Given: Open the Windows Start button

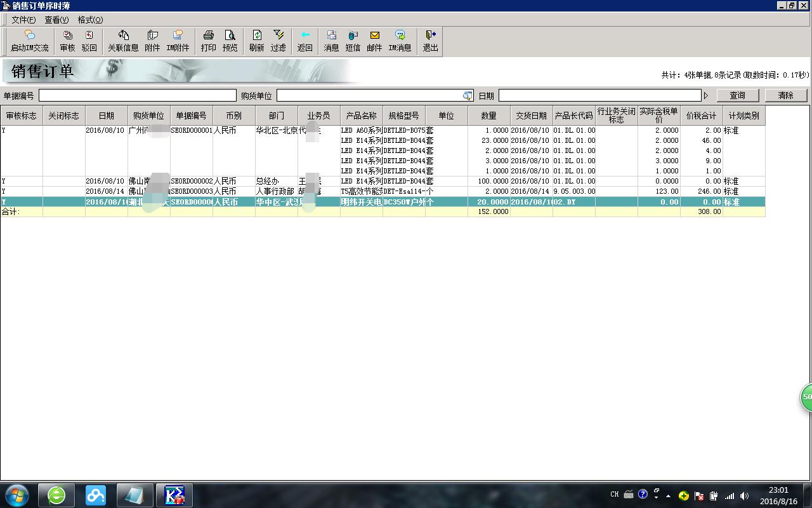Looking at the screenshot, I should [16, 495].
